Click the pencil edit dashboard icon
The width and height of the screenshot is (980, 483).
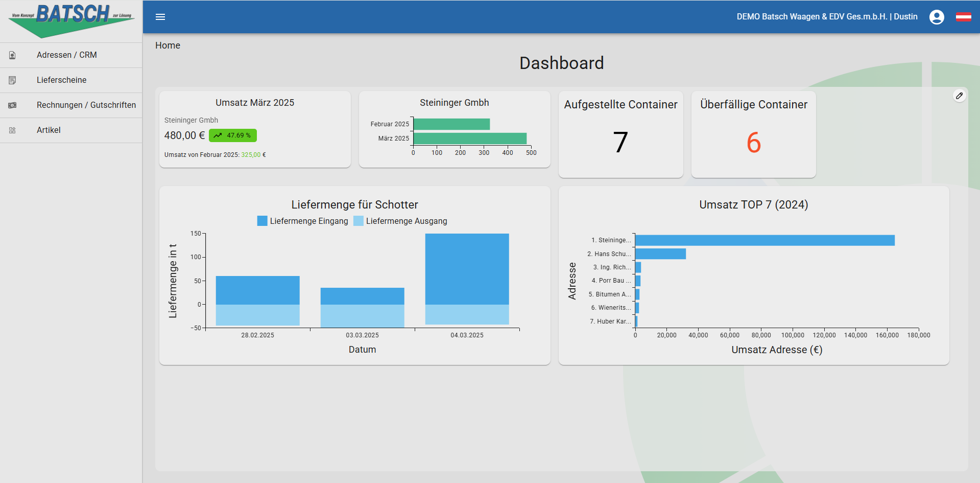tap(960, 96)
